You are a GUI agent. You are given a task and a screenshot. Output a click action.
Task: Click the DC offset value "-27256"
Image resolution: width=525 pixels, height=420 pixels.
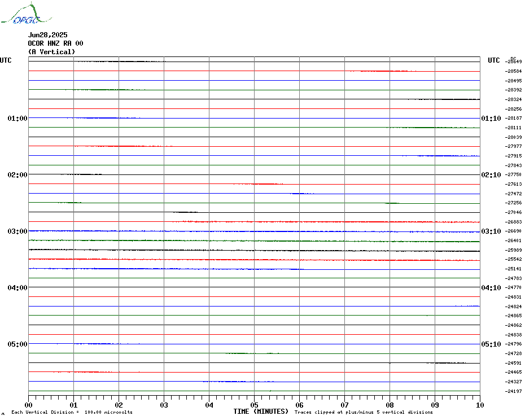coord(514,203)
